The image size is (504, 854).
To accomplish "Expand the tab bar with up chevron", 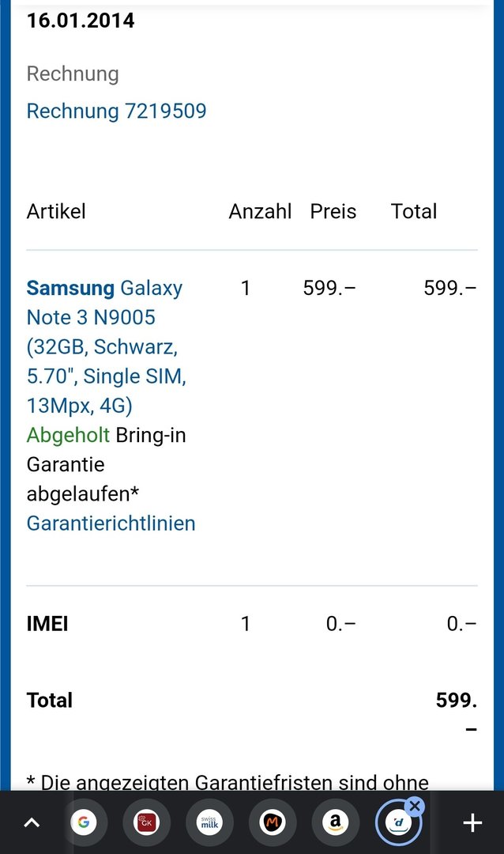I will click(32, 822).
